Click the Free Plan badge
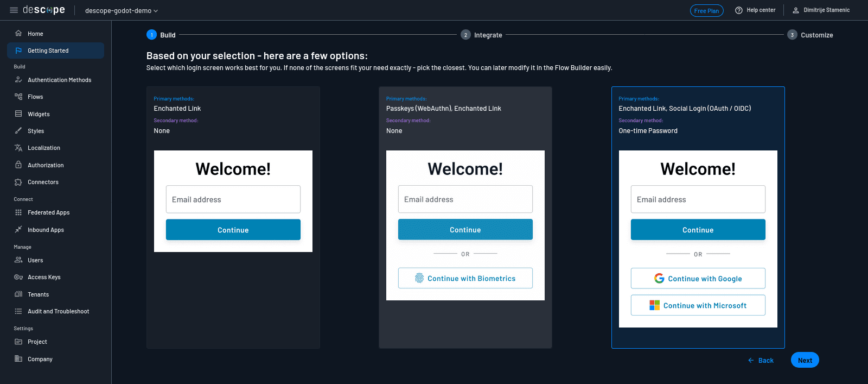This screenshot has height=384, width=868. (x=706, y=11)
